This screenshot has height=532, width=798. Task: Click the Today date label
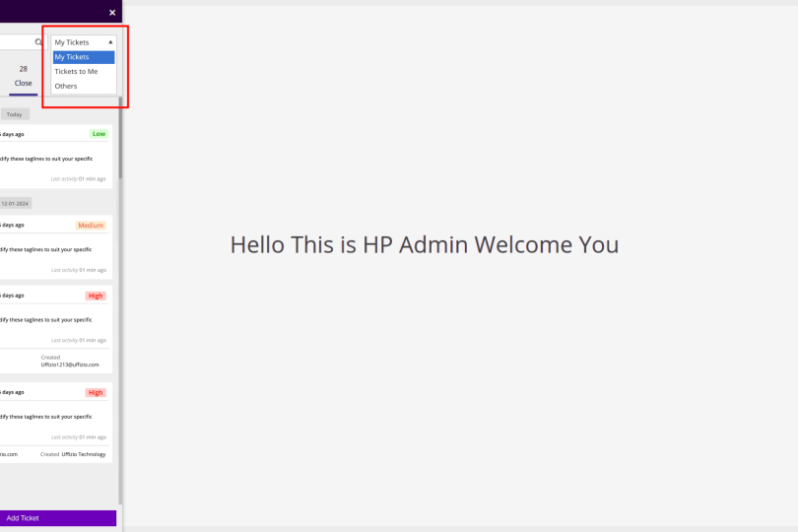point(14,114)
